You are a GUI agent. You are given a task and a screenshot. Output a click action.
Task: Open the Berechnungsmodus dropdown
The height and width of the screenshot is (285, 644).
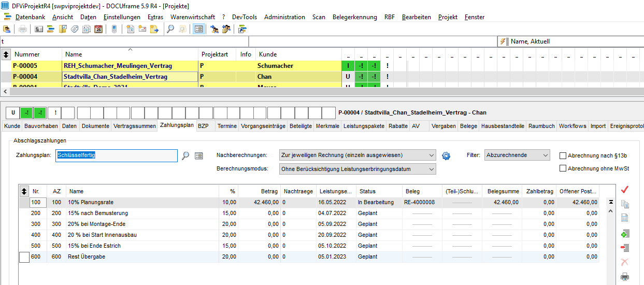click(357, 169)
